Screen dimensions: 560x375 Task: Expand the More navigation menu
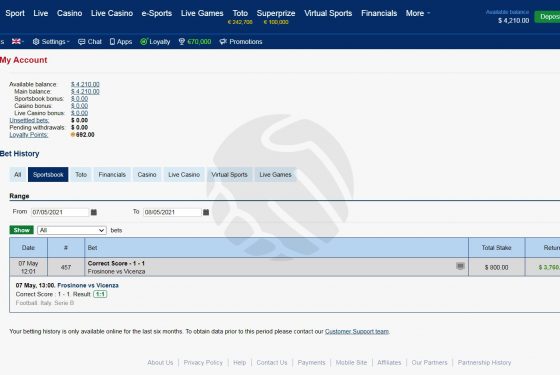click(x=418, y=13)
